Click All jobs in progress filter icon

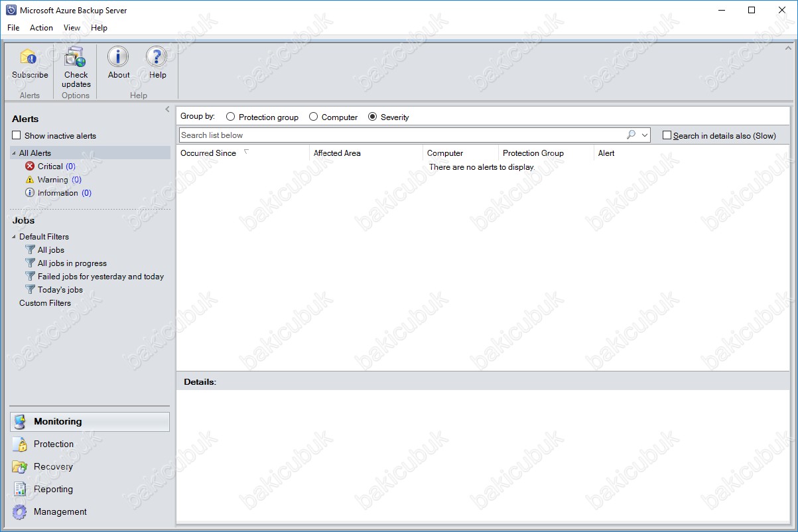[x=30, y=263]
